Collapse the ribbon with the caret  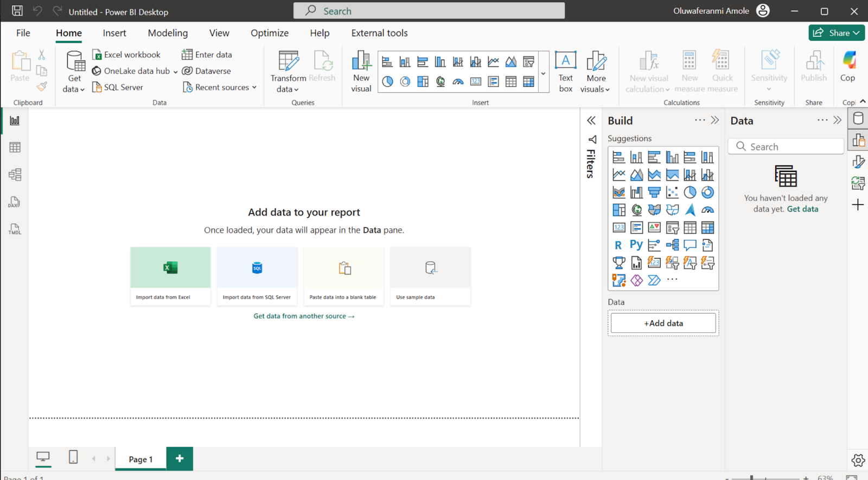coord(863,101)
